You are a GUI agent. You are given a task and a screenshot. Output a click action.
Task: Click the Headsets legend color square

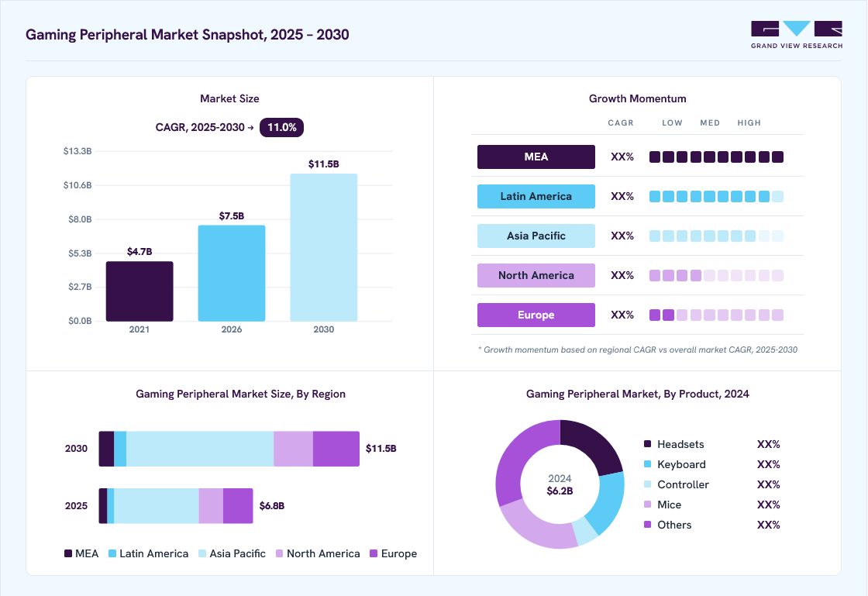pos(648,444)
